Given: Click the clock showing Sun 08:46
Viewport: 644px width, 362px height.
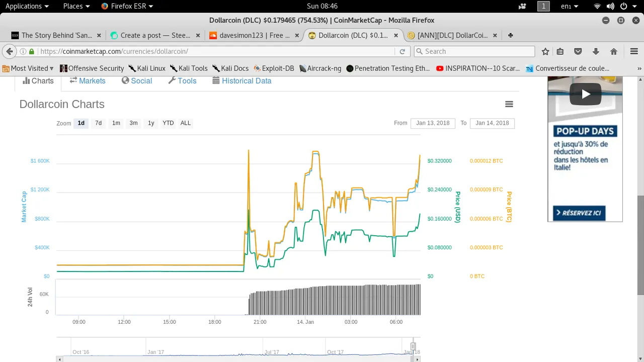Looking at the screenshot, I should (322, 6).
